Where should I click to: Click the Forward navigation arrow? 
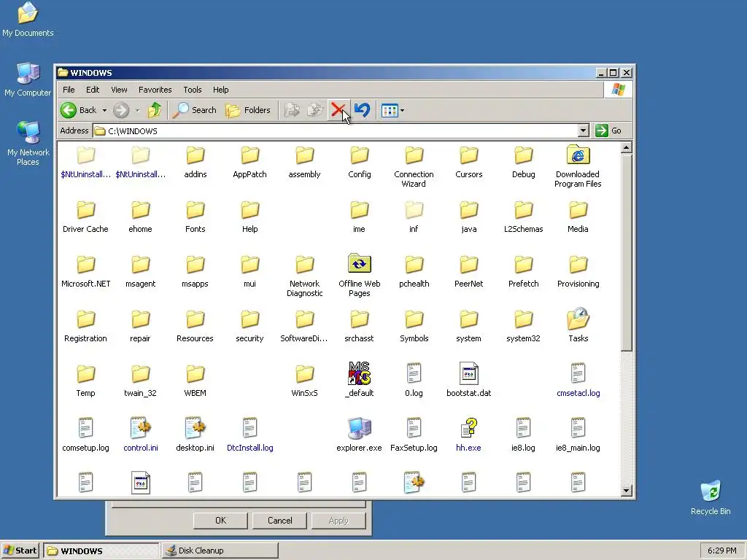[121, 110]
